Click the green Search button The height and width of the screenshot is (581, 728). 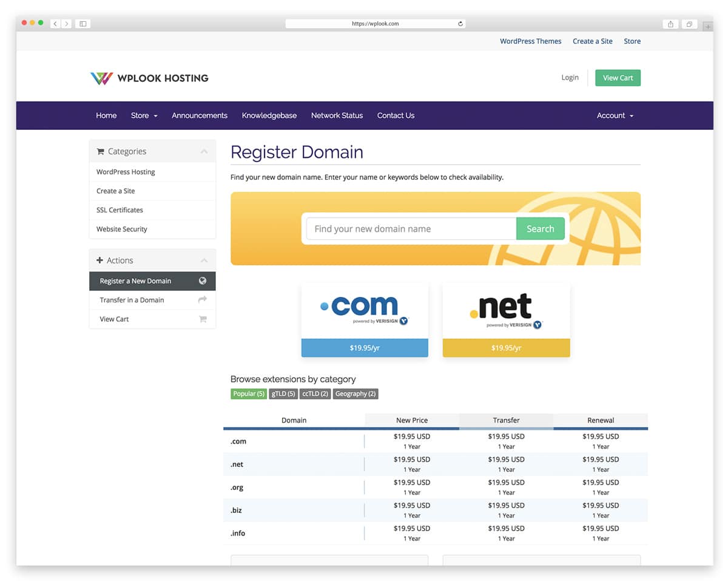point(540,228)
